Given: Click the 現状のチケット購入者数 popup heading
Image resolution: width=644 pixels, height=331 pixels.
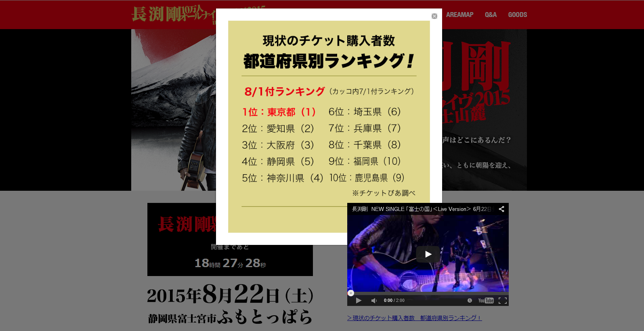Looking at the screenshot, I should [329, 41].
